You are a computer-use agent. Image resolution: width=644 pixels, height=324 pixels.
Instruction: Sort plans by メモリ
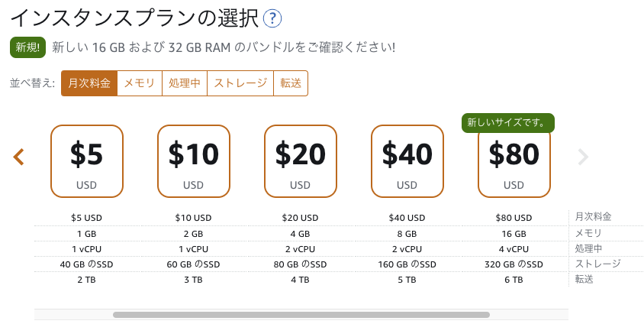140,83
